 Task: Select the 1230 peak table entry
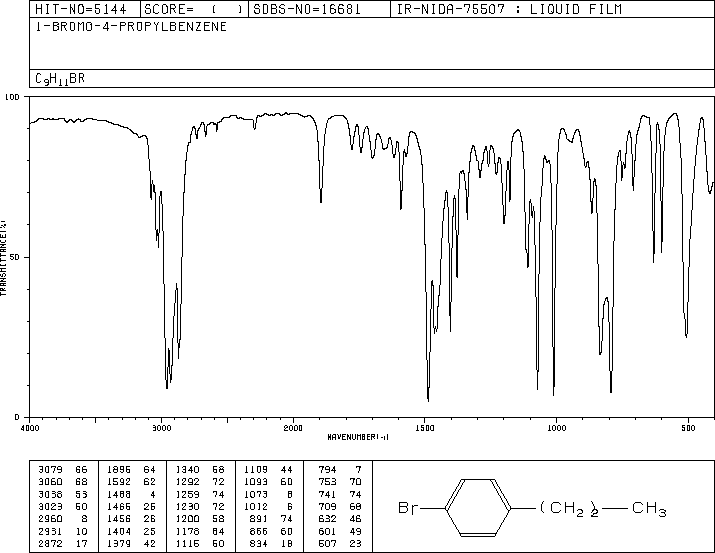point(187,506)
